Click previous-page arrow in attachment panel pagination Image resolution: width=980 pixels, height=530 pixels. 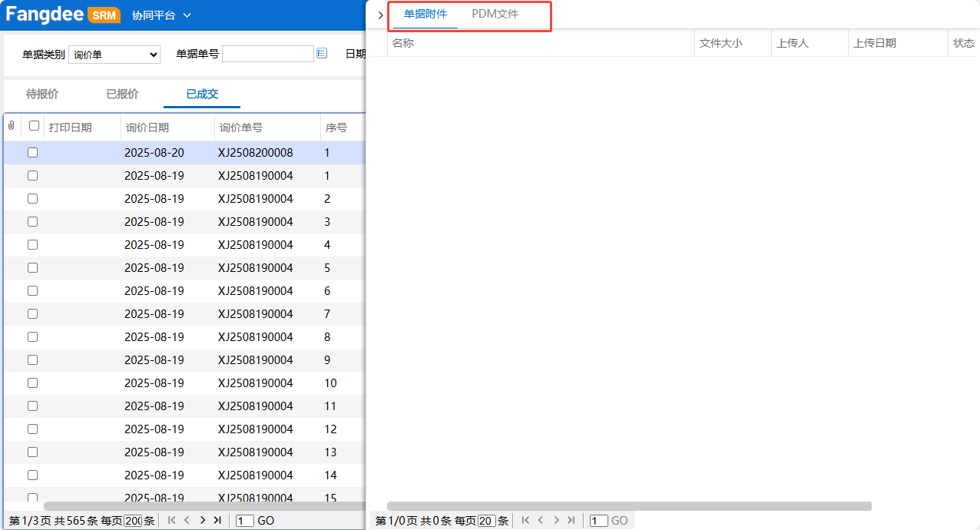tap(540, 520)
